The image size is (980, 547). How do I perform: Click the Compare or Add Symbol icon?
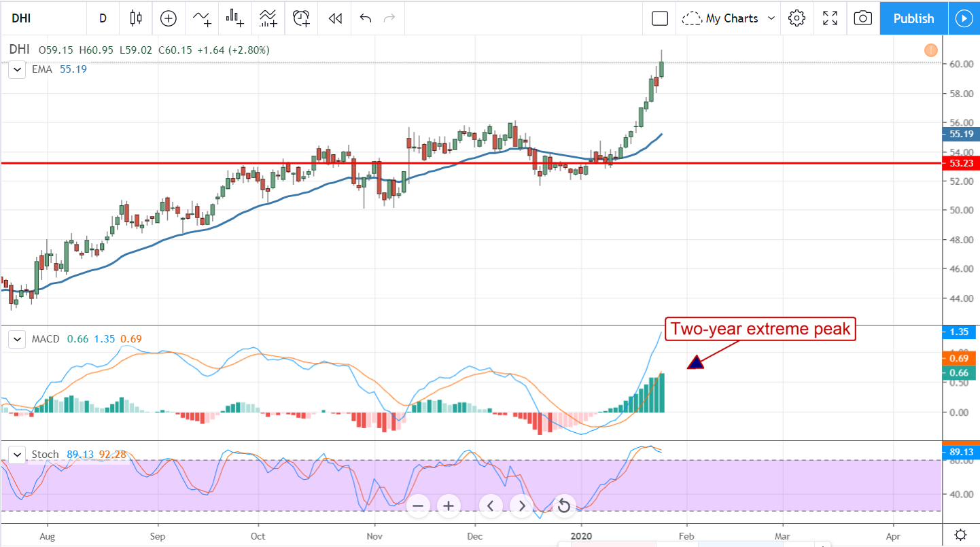coord(169,18)
